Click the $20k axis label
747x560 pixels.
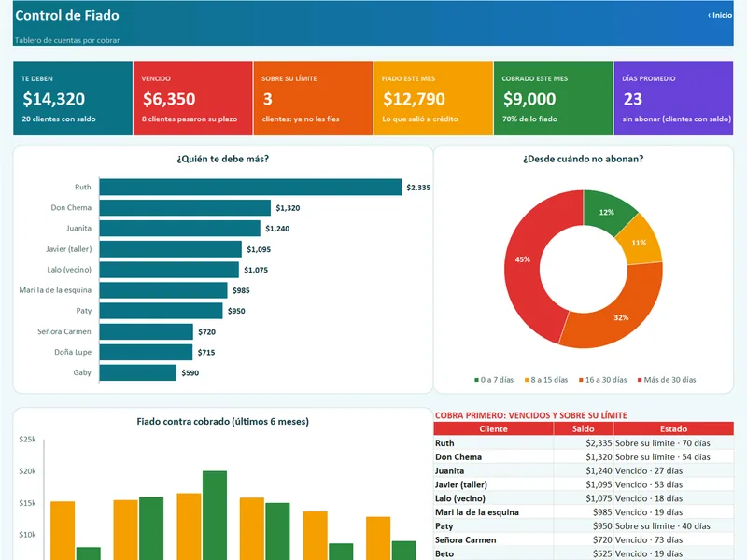click(x=27, y=471)
